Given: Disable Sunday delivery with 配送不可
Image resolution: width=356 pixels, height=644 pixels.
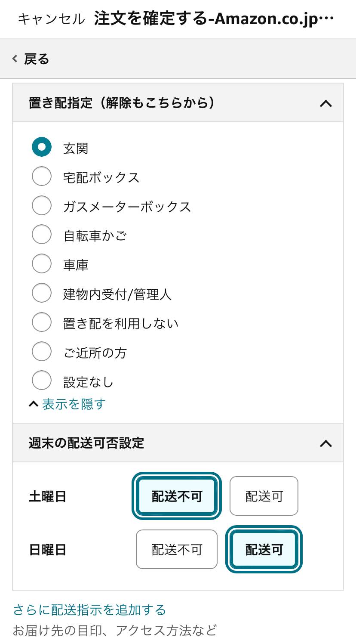Looking at the screenshot, I should [176, 550].
